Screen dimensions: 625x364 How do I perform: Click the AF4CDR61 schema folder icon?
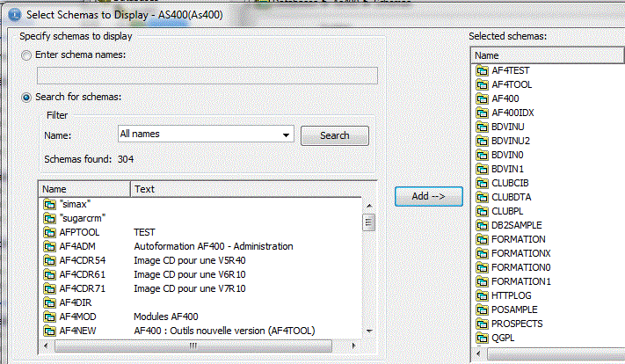49,274
